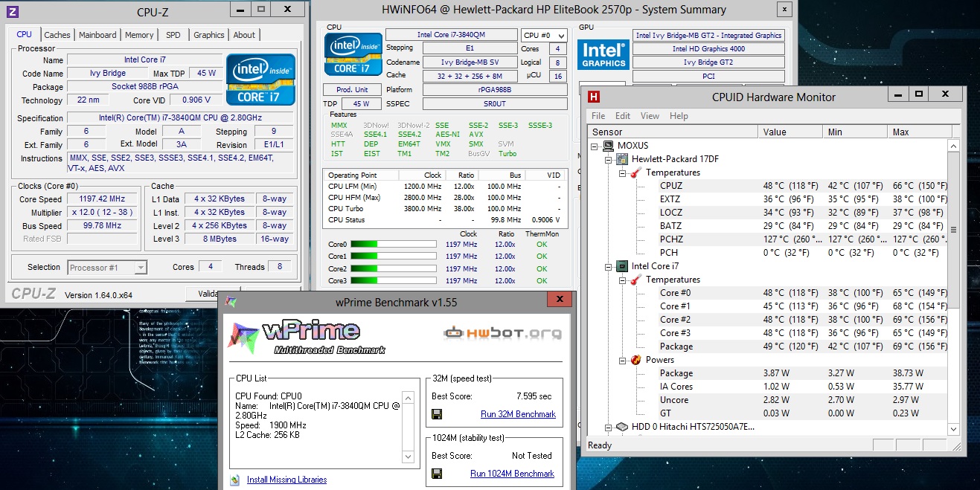Click the Intel Core i7 badge in CPU-Z
Image resolution: width=980 pixels, height=490 pixels.
261,79
